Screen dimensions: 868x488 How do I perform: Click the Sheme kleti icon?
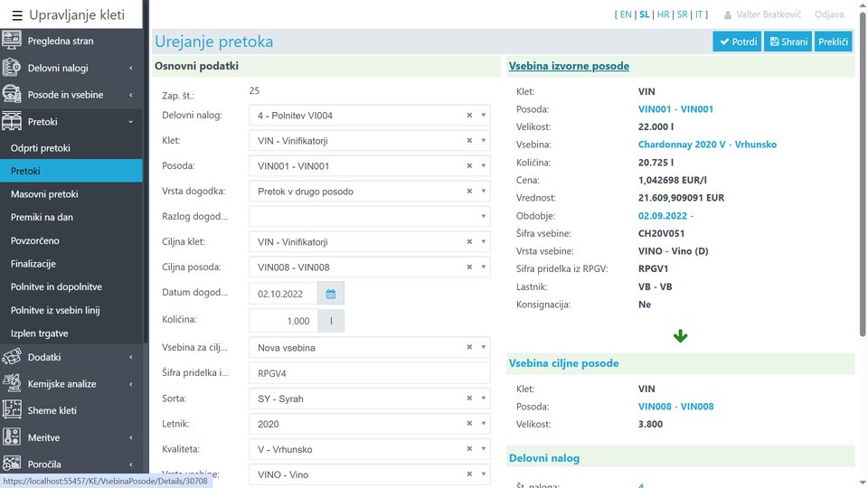pyautogui.click(x=13, y=410)
